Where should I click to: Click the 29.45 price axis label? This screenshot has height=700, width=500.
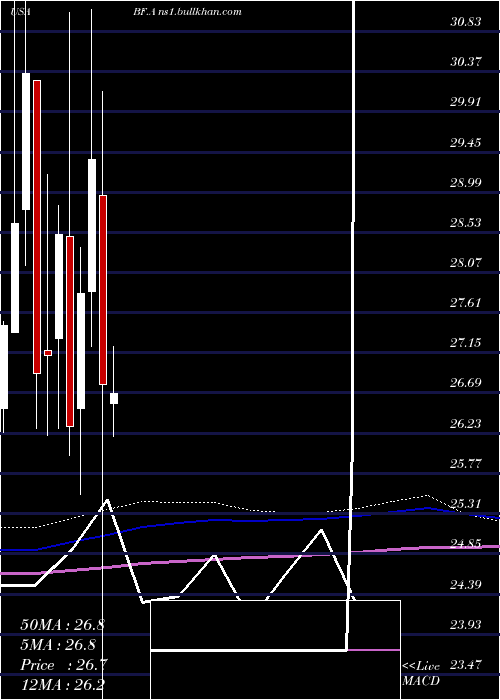coord(466,143)
